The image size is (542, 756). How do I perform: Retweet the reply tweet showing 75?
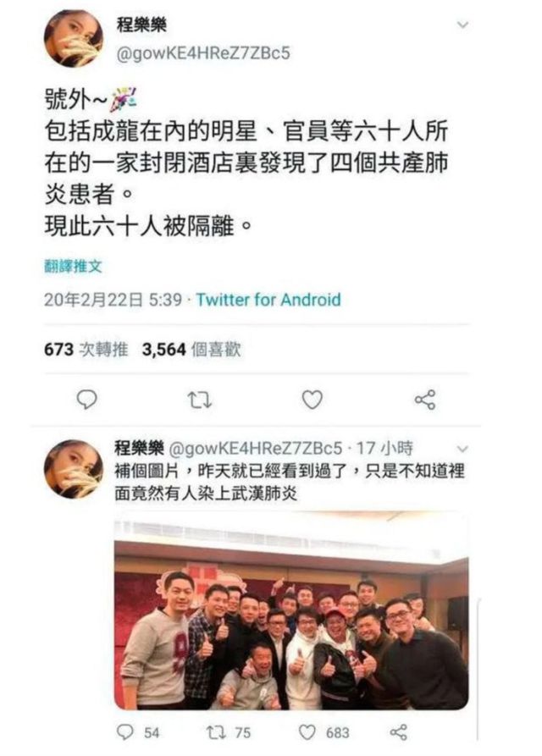(x=228, y=732)
